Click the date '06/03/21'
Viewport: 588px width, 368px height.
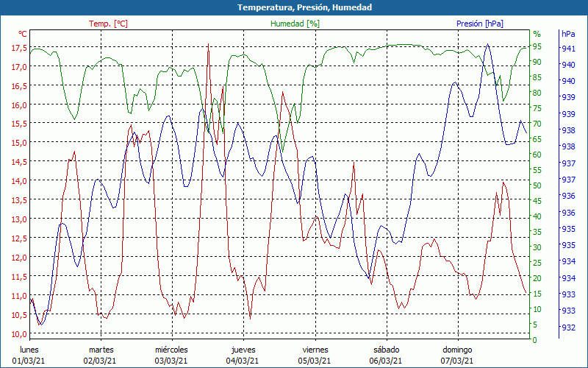[x=385, y=361]
